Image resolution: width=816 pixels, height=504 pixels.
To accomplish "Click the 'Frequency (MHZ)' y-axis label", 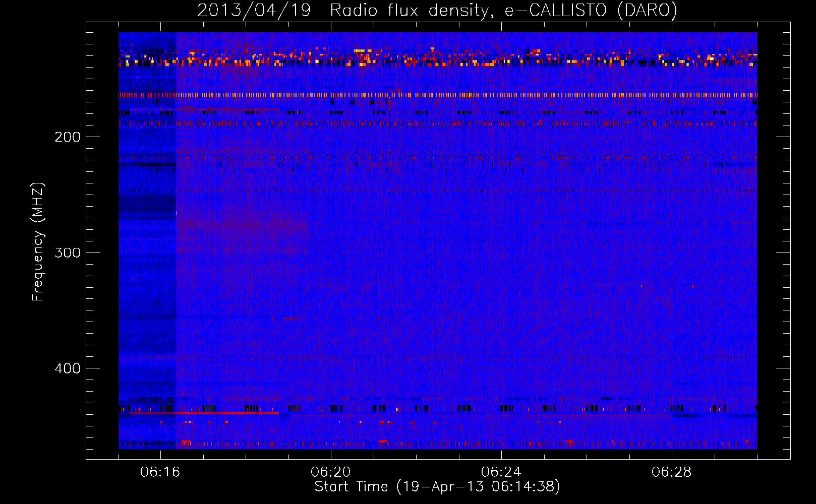I will [x=38, y=242].
